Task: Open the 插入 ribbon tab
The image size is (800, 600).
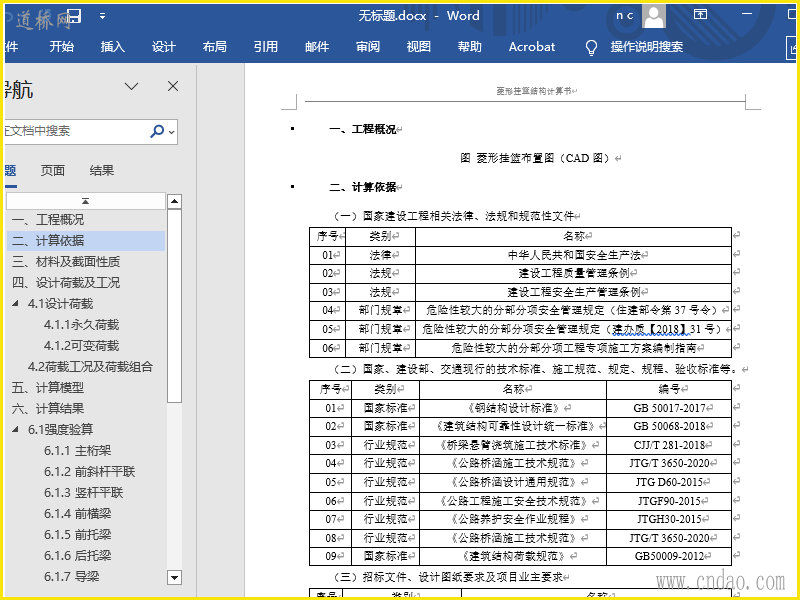Action: tap(113, 47)
